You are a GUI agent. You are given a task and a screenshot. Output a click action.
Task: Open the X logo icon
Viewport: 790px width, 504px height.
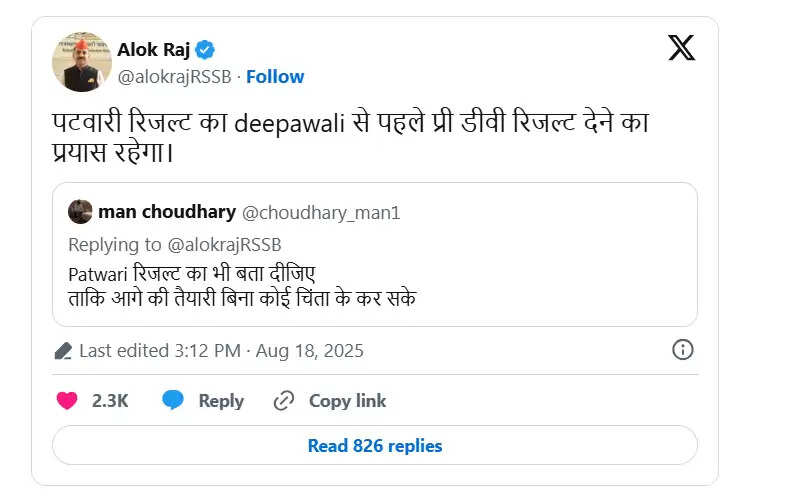681,48
